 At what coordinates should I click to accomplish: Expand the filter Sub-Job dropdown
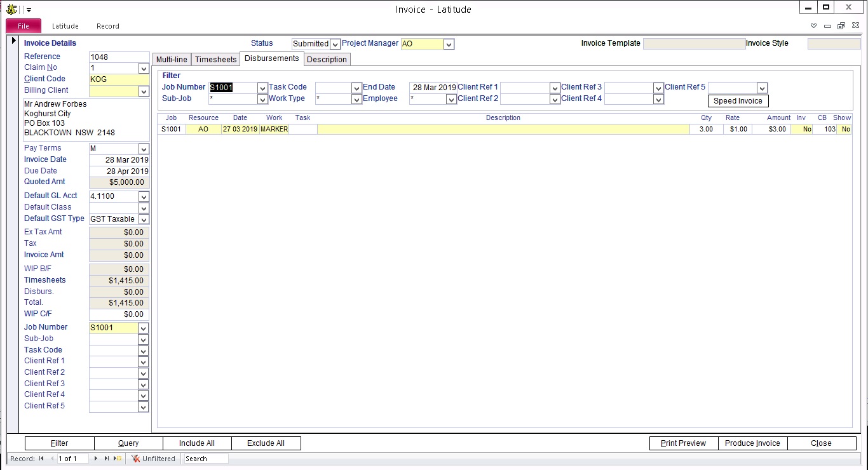click(262, 99)
